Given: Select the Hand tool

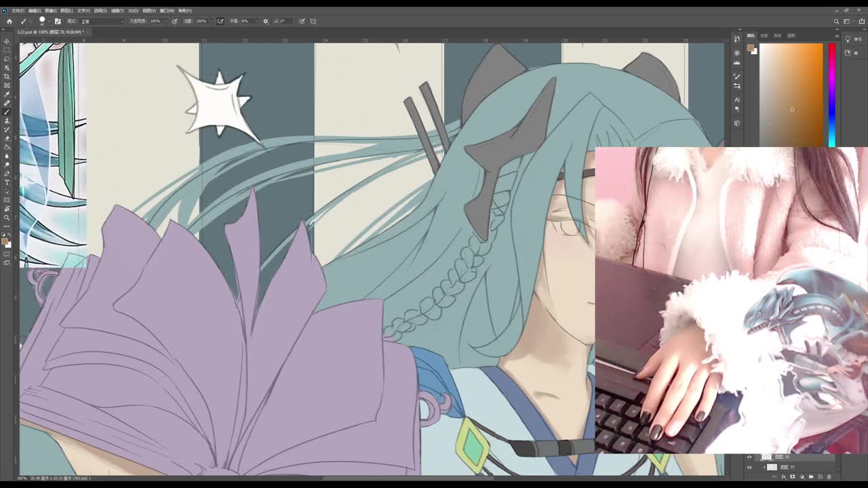Looking at the screenshot, I should click(7, 209).
